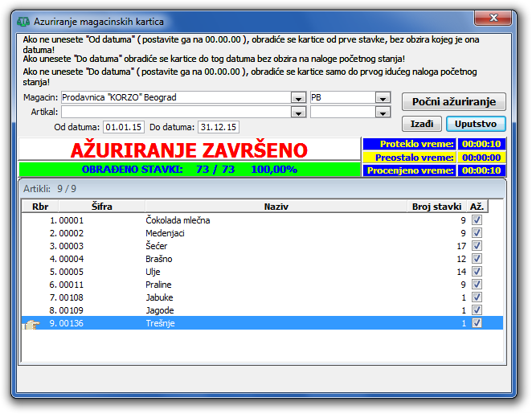Open the Artikal name dropdown
The width and height of the screenshot is (532, 414).
coord(299,113)
